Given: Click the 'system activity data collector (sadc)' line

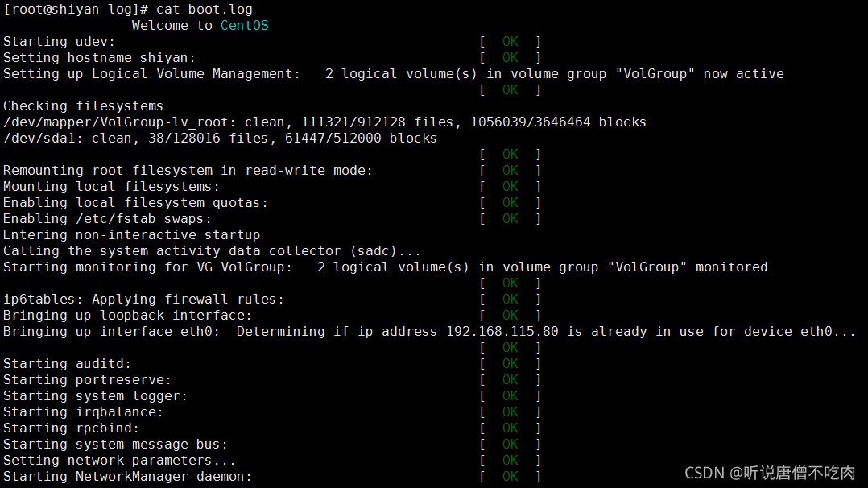Looking at the screenshot, I should coord(212,251).
